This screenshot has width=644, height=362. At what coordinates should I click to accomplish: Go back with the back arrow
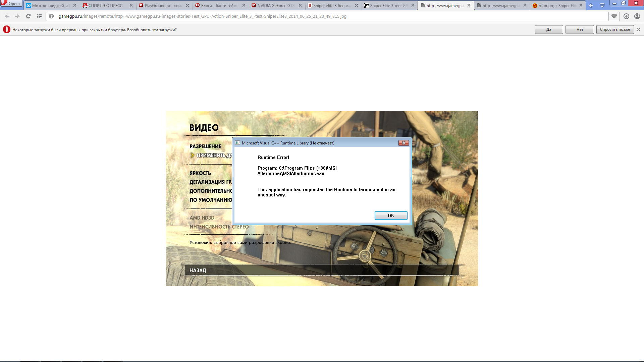[7, 16]
